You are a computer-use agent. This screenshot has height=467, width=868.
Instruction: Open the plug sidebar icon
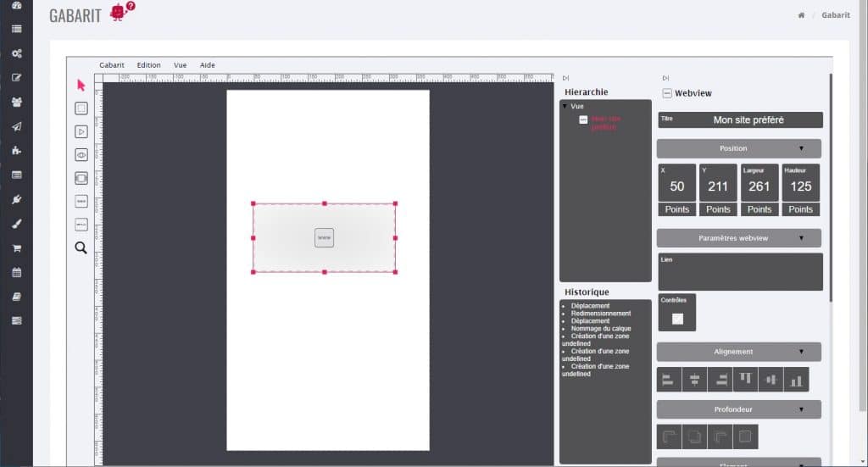click(17, 199)
